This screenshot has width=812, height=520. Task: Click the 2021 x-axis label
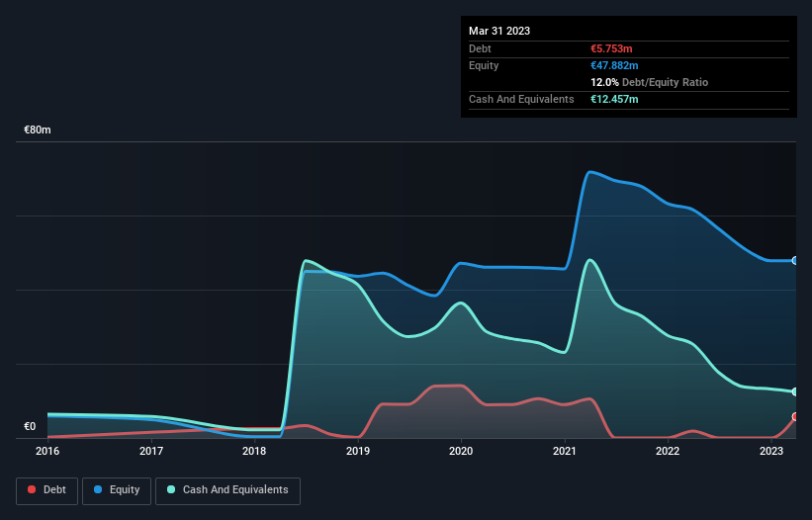tap(565, 451)
